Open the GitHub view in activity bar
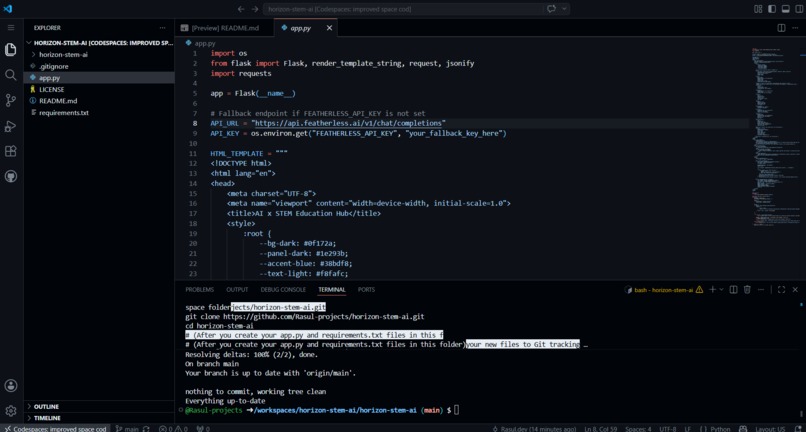Viewport: 806px width, 432px height. coord(11,176)
